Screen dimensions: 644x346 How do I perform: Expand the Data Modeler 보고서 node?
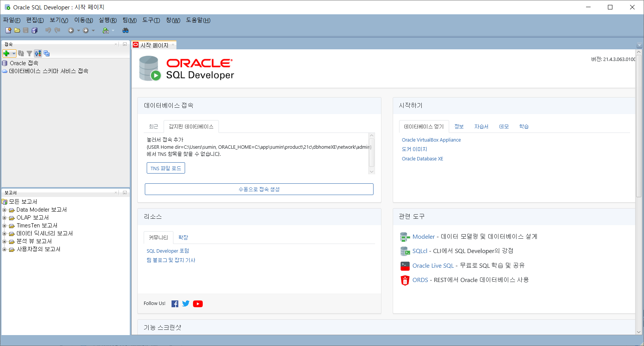pyautogui.click(x=4, y=210)
